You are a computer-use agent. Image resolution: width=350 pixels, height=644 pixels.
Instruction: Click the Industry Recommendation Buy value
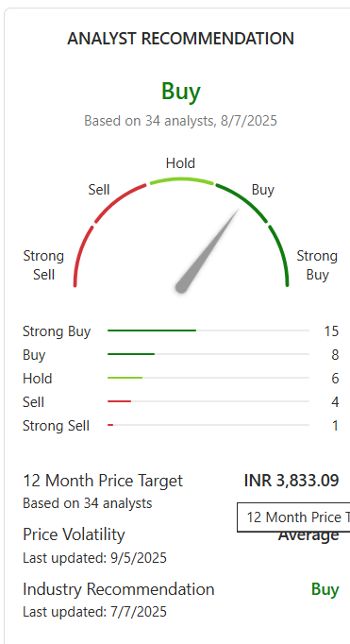pyautogui.click(x=325, y=589)
